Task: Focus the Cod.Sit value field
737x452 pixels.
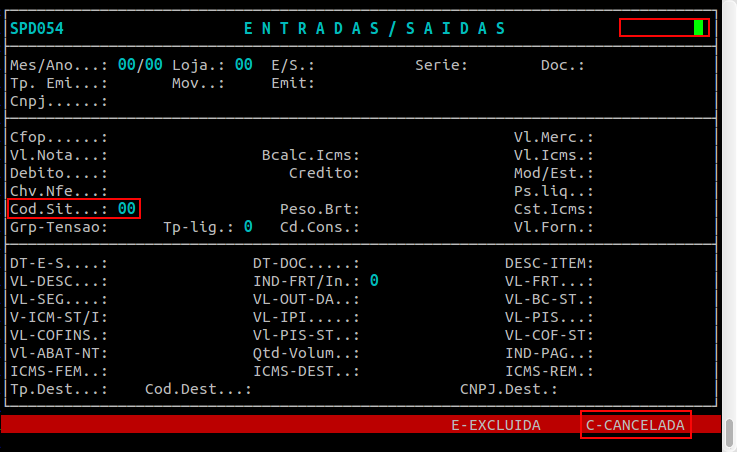Action: pos(126,209)
